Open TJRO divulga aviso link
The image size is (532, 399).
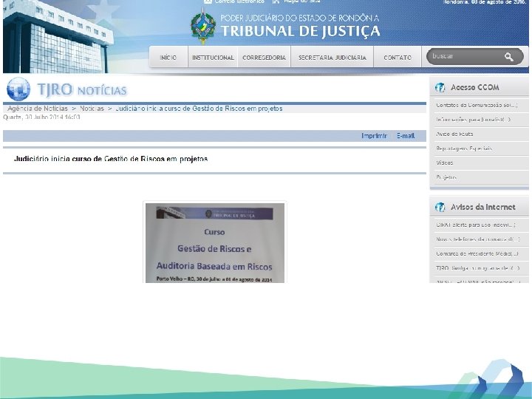click(480, 268)
